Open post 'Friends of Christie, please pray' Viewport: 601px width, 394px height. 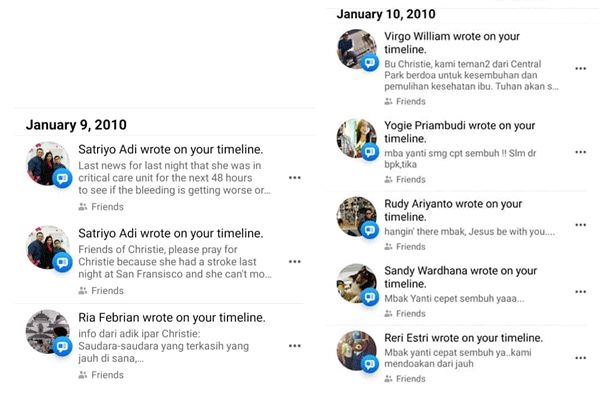(x=175, y=262)
